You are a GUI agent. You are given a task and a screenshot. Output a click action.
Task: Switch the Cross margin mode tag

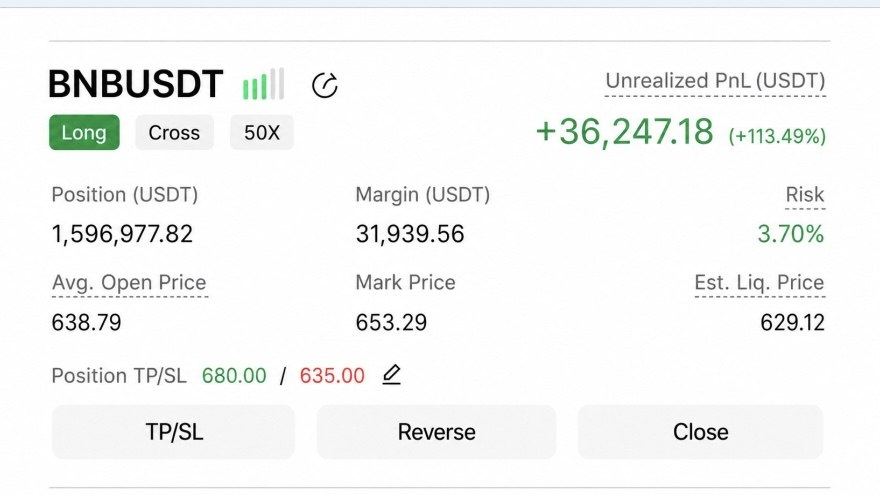(174, 132)
